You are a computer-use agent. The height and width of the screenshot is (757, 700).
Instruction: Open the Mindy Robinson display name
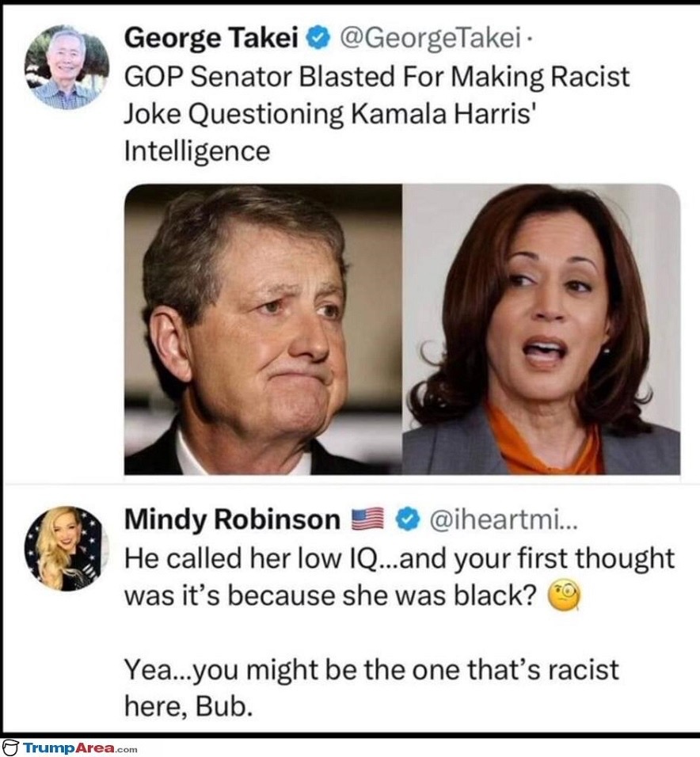click(232, 519)
